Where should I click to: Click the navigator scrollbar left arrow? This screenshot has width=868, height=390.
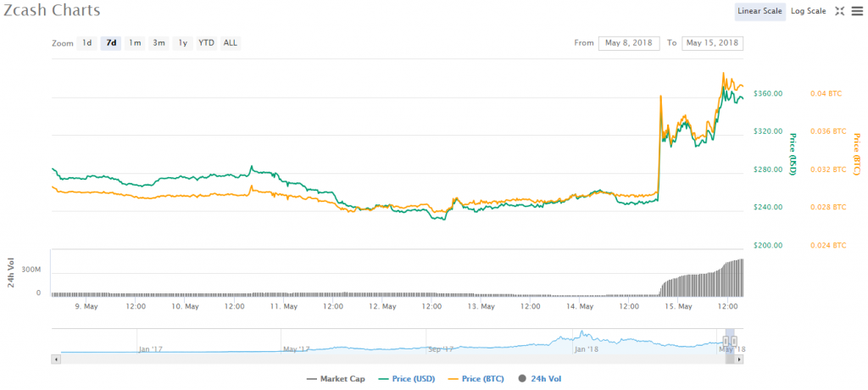[x=55, y=359]
